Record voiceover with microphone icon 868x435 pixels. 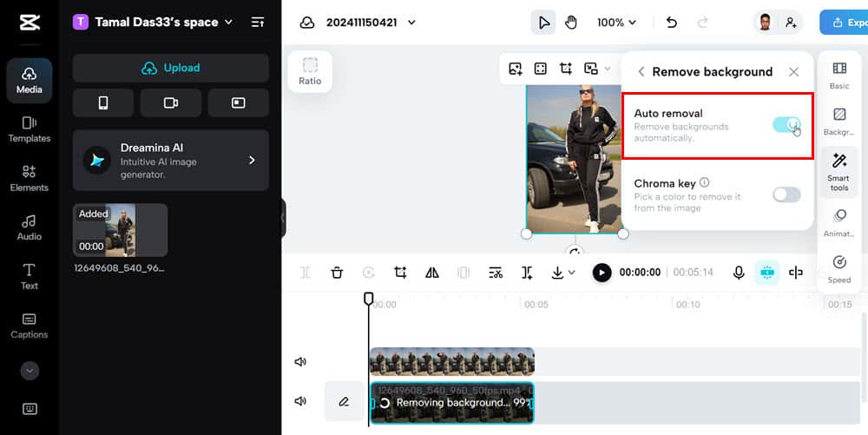(x=739, y=273)
